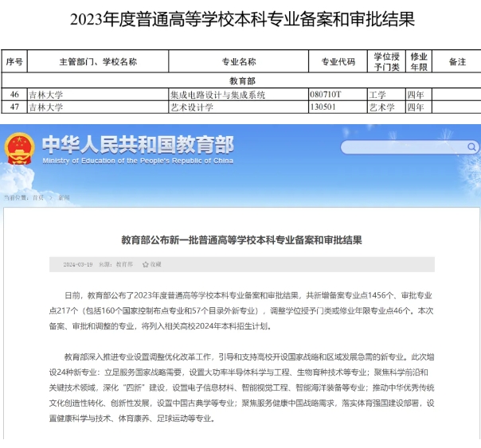Click the 修业年限 column header

(x=419, y=61)
